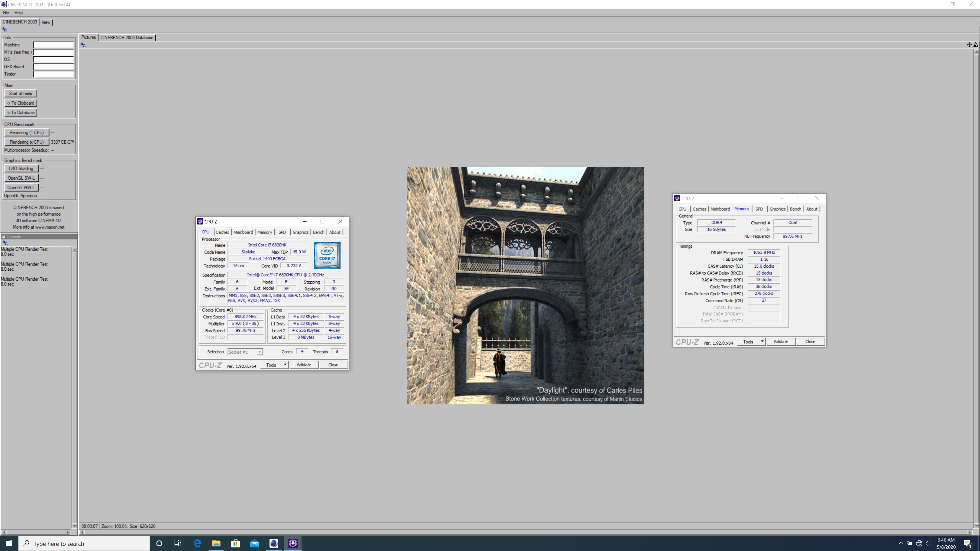The width and height of the screenshot is (980, 551).
Task: Open Caches tab in right CPU-Z window
Action: tap(699, 209)
